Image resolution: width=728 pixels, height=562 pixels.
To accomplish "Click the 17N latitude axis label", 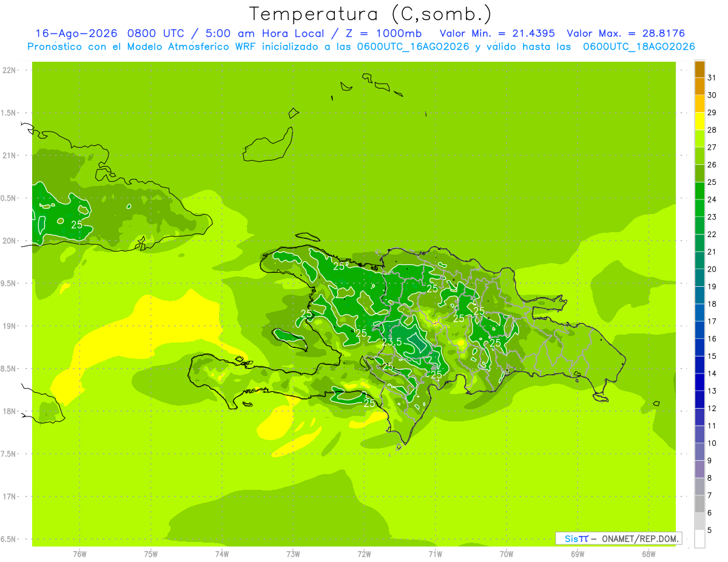I will (9, 497).
